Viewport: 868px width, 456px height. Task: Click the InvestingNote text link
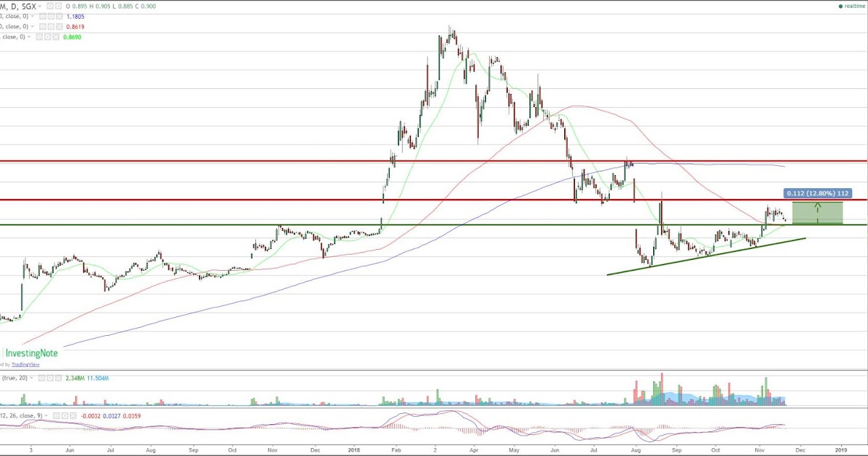tap(33, 353)
